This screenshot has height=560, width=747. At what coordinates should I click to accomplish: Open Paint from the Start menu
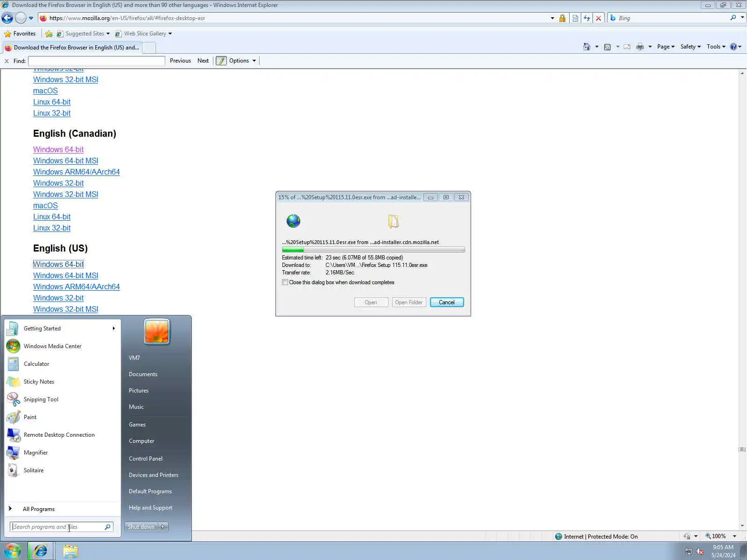click(62, 417)
